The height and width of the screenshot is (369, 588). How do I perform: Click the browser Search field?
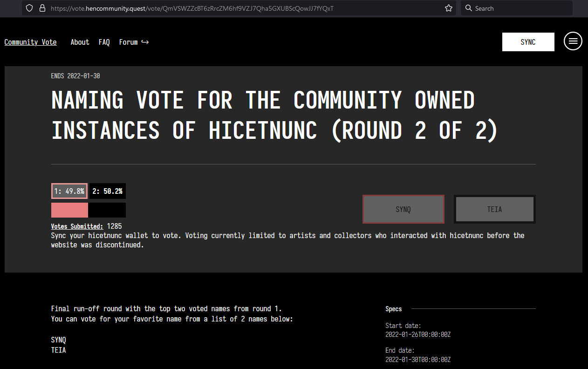516,8
